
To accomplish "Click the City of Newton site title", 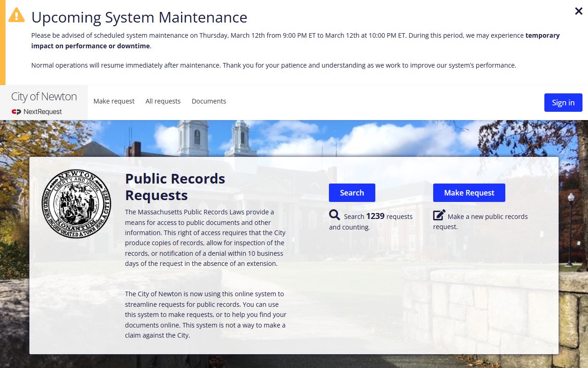I will pyautogui.click(x=44, y=97).
